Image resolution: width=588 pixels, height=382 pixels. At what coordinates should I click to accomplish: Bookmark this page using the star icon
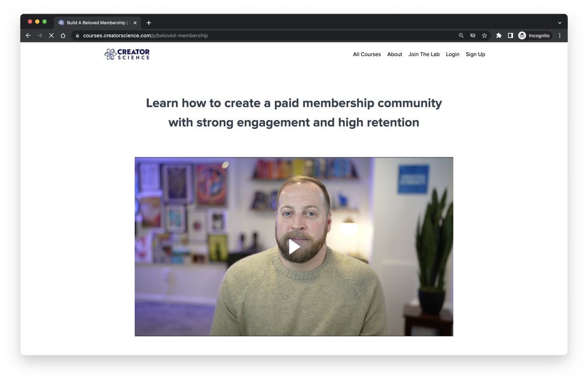tap(484, 35)
